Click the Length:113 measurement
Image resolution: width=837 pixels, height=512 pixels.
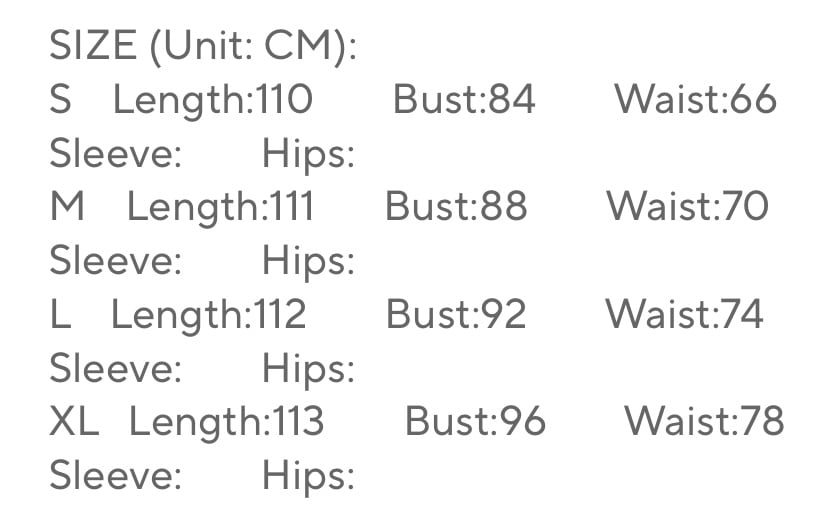click(x=226, y=423)
